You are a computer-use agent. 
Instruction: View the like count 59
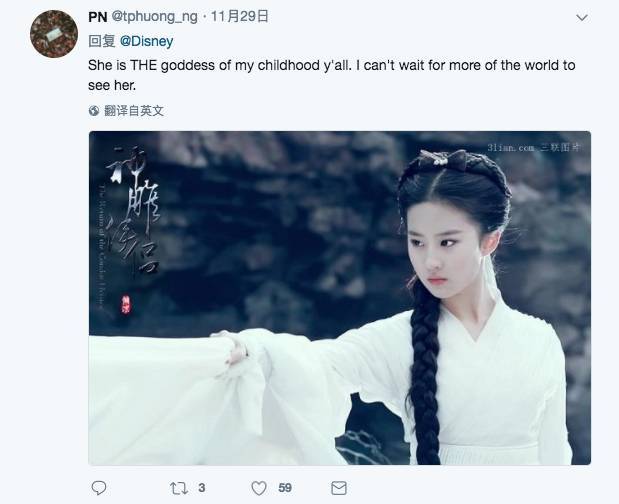(x=285, y=488)
